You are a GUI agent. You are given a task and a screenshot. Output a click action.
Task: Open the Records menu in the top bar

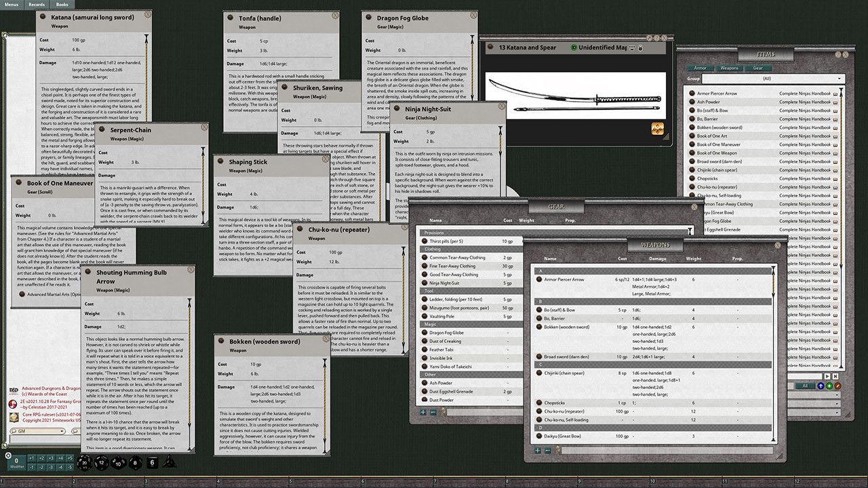[x=37, y=4]
